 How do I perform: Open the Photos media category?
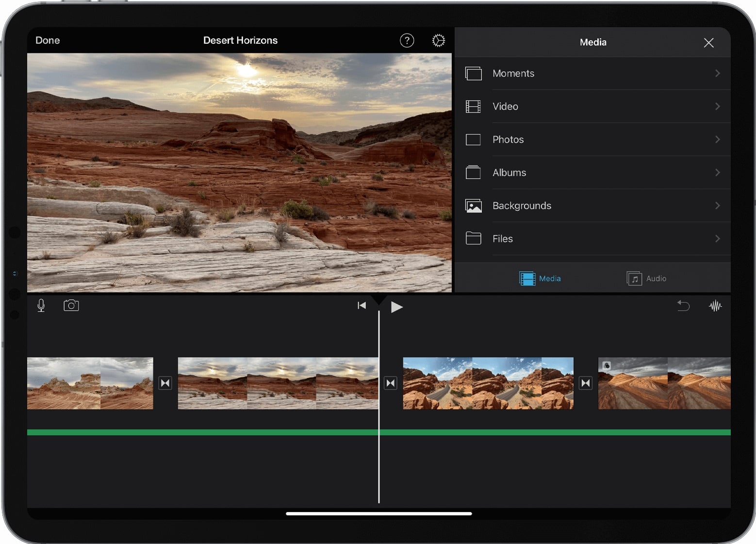[x=593, y=139]
